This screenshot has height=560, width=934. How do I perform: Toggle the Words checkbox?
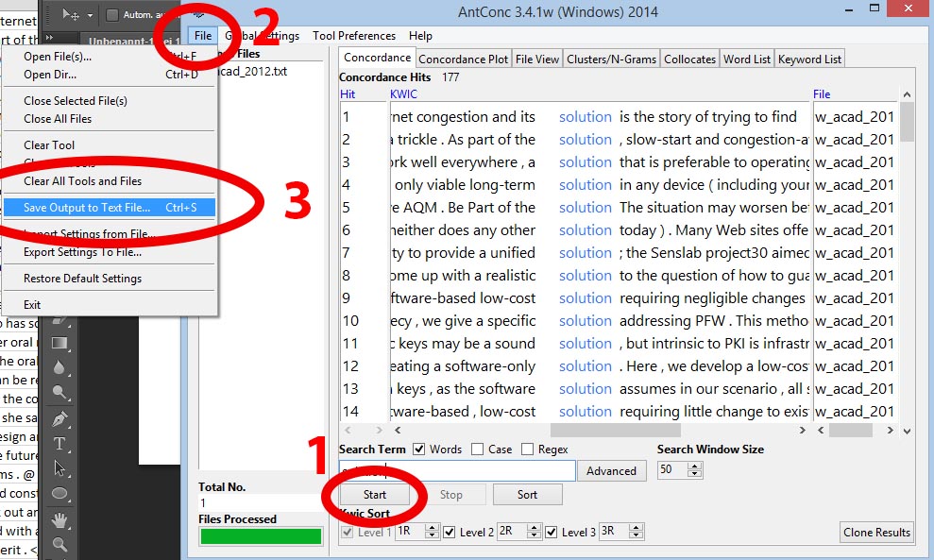(419, 450)
